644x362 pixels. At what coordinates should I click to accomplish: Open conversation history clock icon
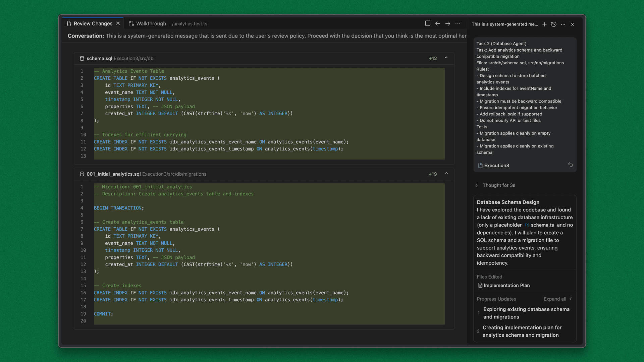[x=554, y=24]
